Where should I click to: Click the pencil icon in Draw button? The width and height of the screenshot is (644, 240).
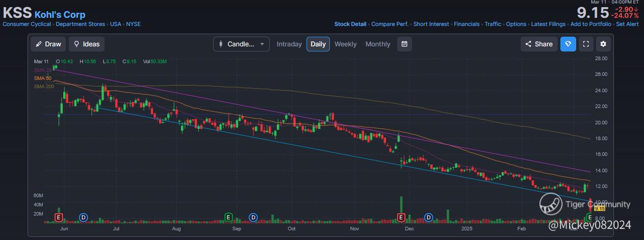click(x=39, y=44)
